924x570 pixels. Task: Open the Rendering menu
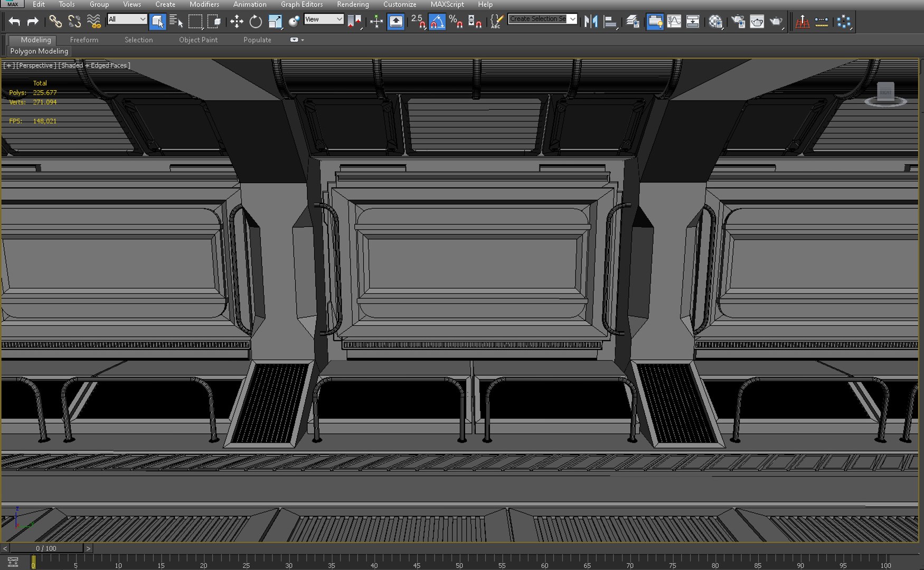(x=353, y=4)
